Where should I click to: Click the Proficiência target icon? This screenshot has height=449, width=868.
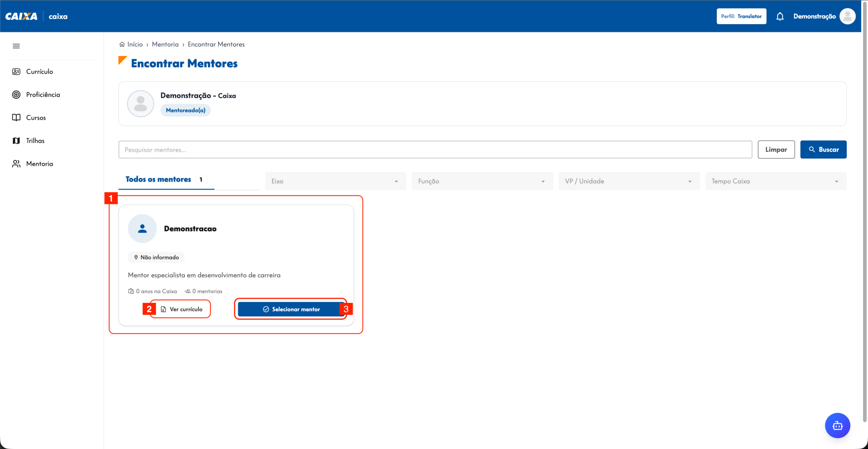pos(16,95)
